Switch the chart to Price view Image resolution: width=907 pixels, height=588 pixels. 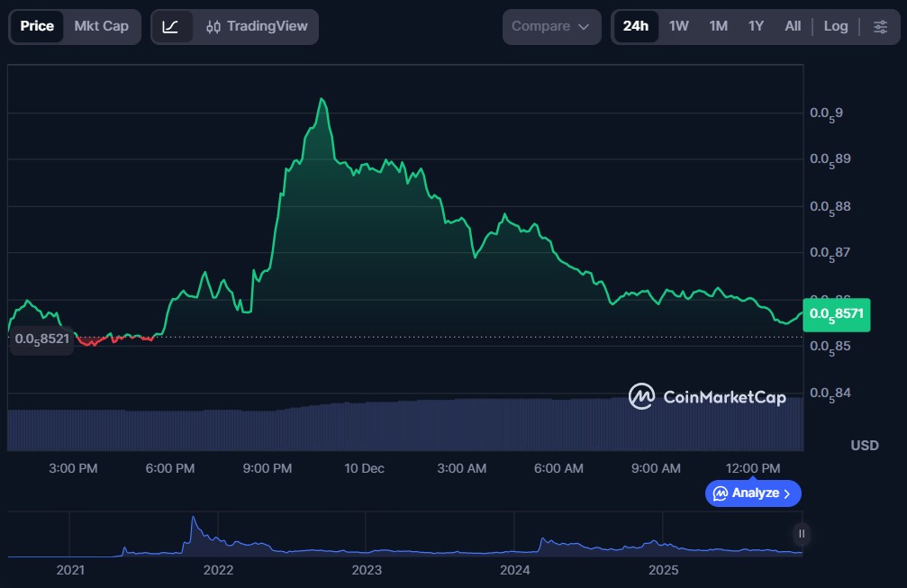tap(37, 27)
